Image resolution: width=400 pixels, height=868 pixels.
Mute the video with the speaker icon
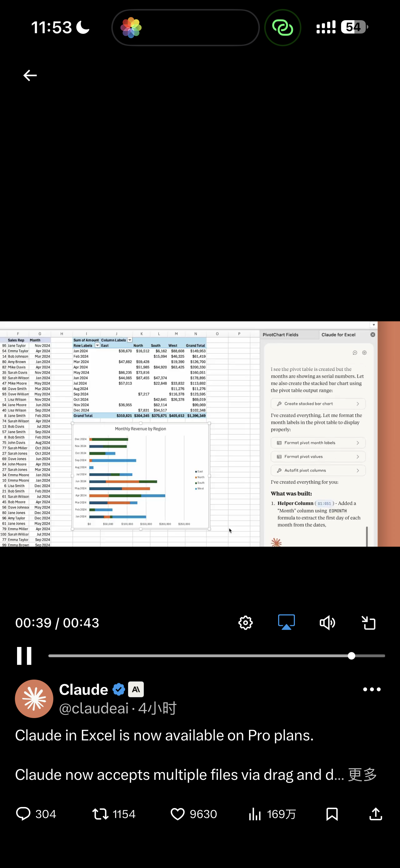[x=327, y=623]
